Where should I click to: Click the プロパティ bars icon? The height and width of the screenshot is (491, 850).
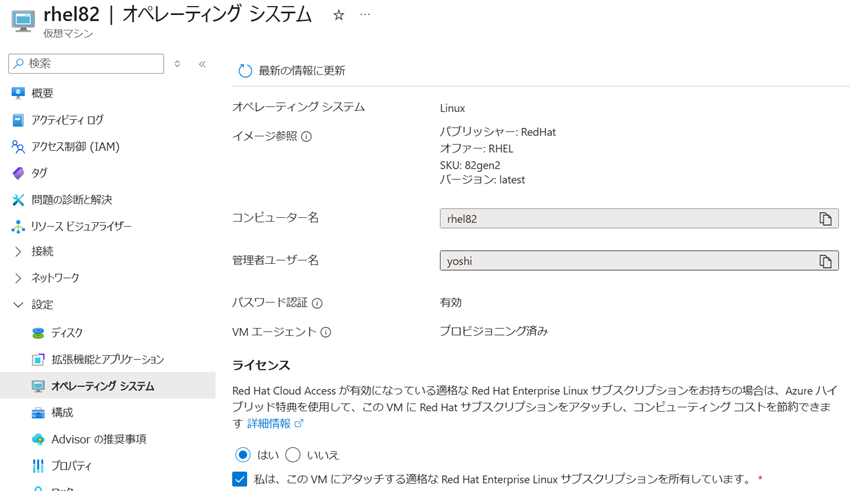pyautogui.click(x=38, y=466)
